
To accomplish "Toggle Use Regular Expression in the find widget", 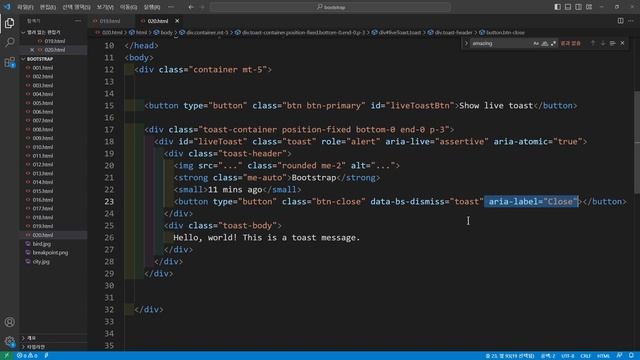I will (553, 43).
